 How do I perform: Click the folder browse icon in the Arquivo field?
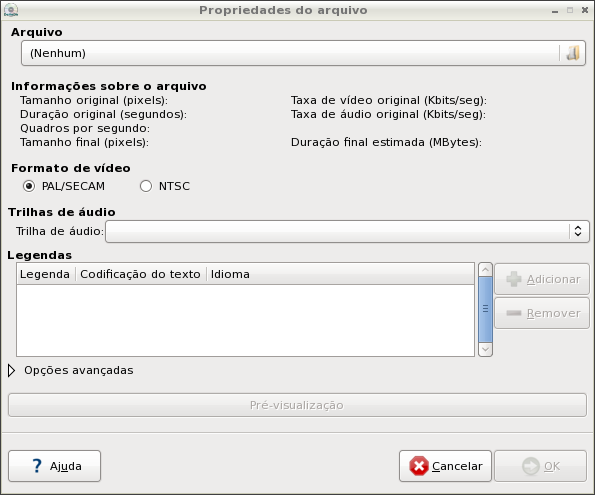coord(573,53)
